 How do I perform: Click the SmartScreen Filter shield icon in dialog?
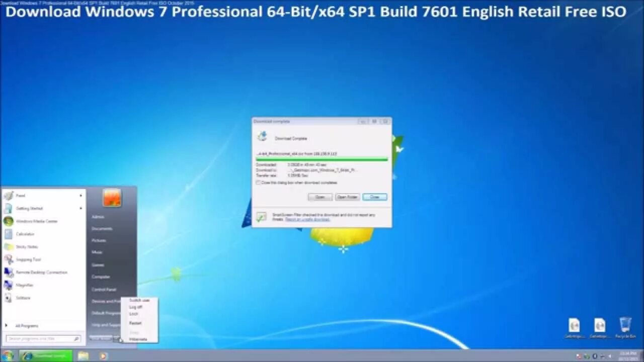click(261, 217)
